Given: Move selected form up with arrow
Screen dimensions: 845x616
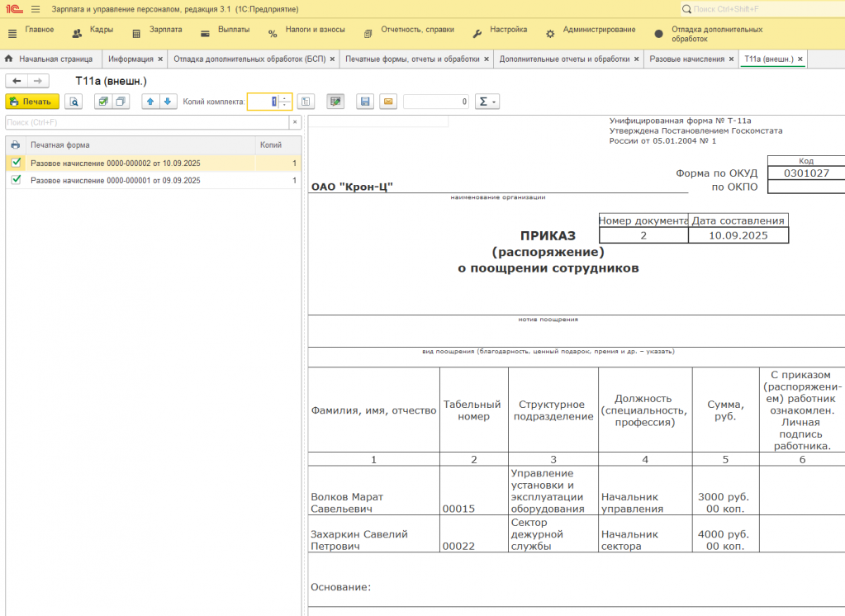Looking at the screenshot, I should (x=150, y=102).
